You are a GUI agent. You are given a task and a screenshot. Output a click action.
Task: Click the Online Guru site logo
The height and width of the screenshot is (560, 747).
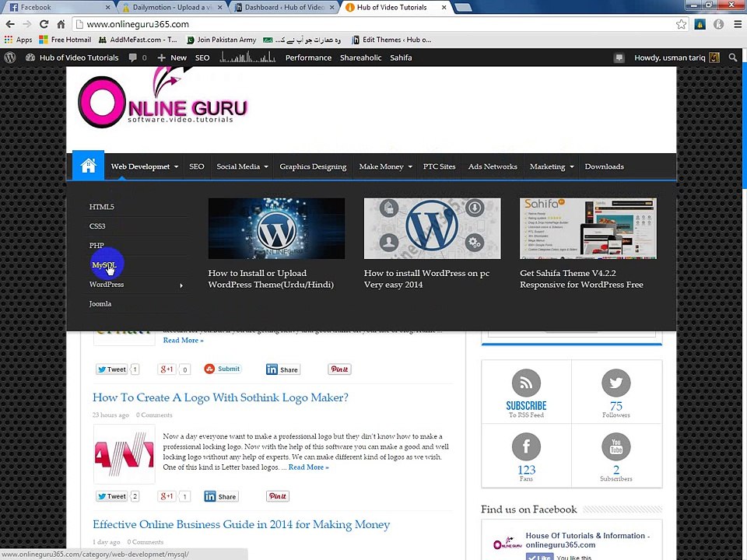pyautogui.click(x=163, y=98)
